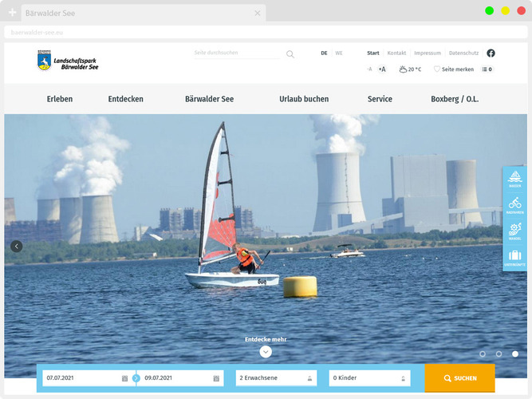Expand the '2 Erwachsene' dropdown
The height and width of the screenshot is (399, 532).
point(276,377)
